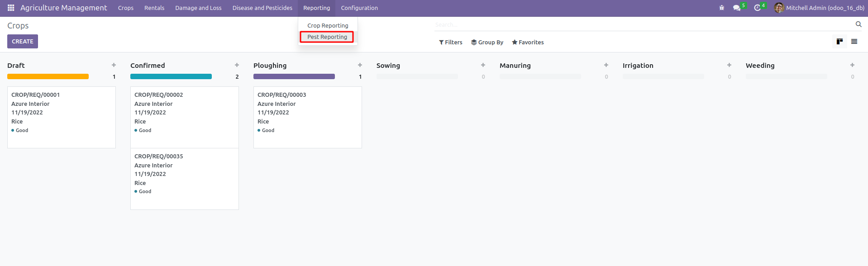Select Pest Reporting menu entry
The height and width of the screenshot is (266, 868).
point(327,37)
